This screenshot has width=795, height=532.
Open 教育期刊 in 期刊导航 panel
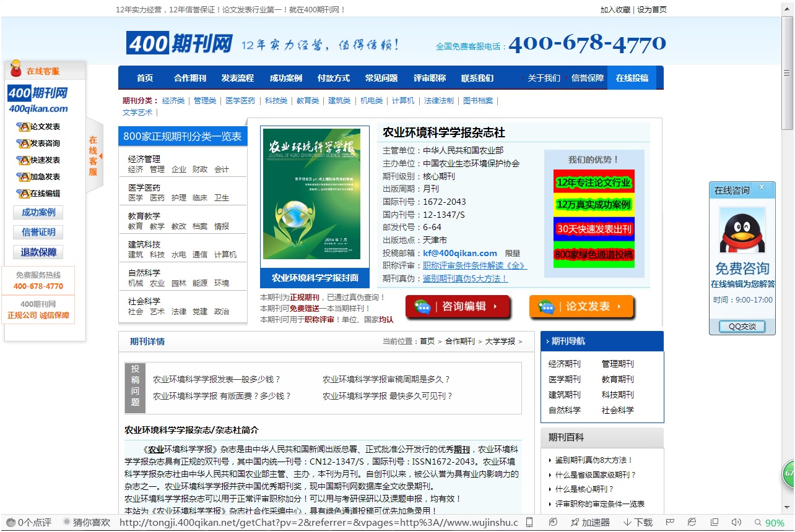tap(618, 379)
